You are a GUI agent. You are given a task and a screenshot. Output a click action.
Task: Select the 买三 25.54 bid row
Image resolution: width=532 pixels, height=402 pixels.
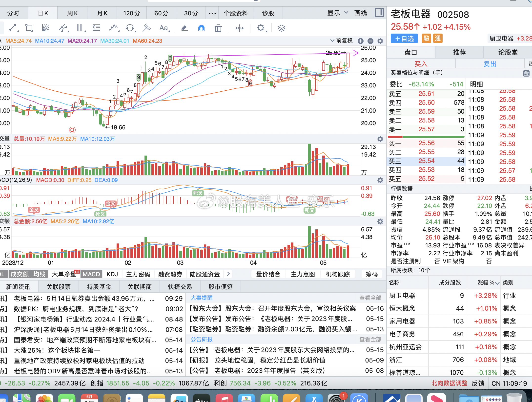tap(427, 161)
